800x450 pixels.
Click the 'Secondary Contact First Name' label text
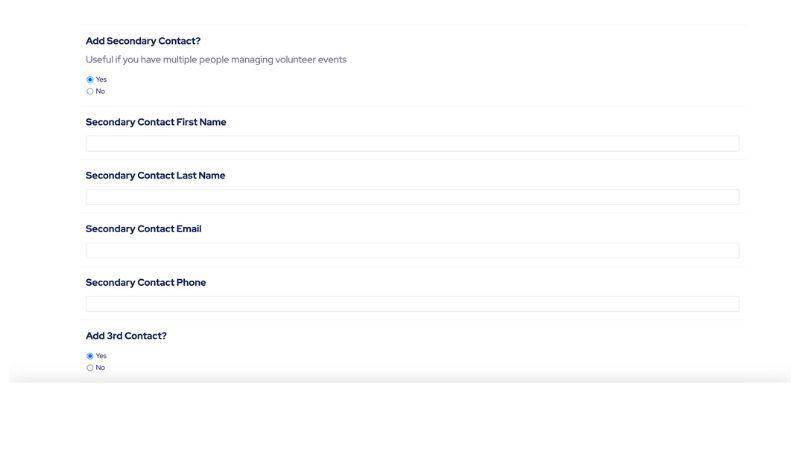pos(156,122)
